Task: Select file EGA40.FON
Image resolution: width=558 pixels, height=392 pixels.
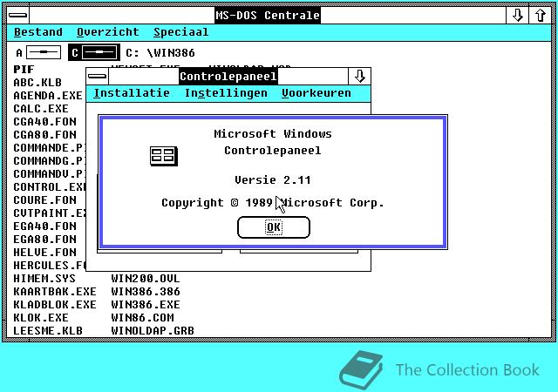Action: 44,226
